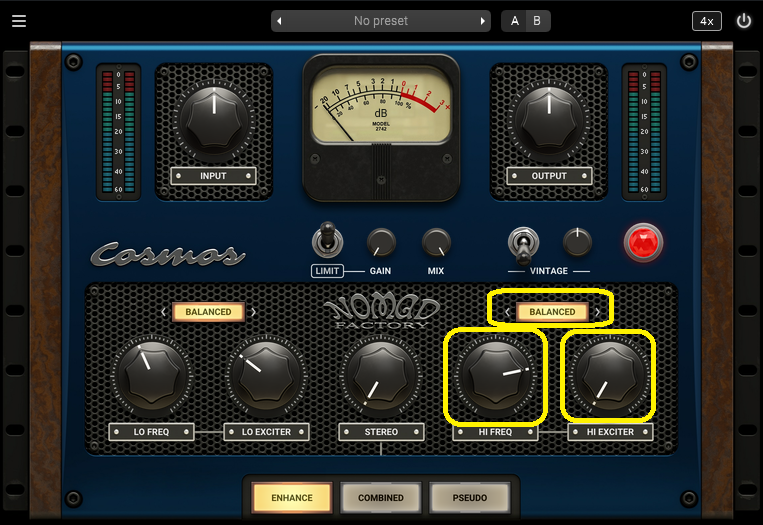763x525 pixels.
Task: Select the PSEUDO mode tab
Action: tap(470, 498)
